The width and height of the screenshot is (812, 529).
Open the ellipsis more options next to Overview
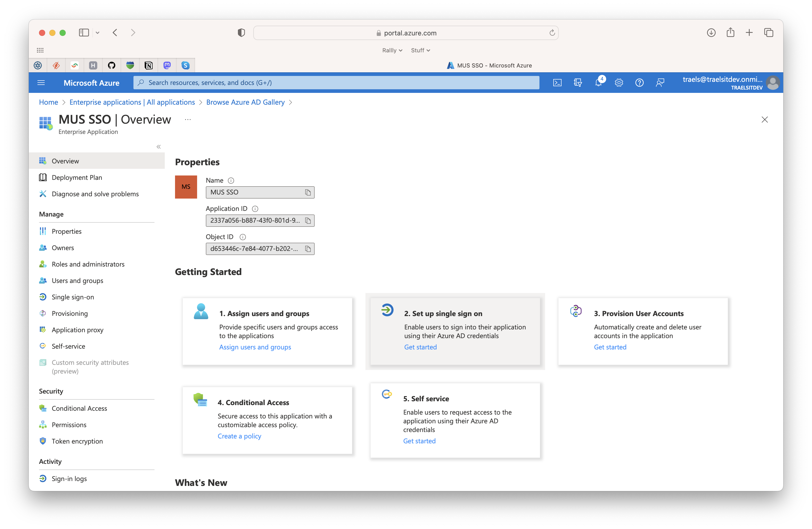pyautogui.click(x=188, y=119)
